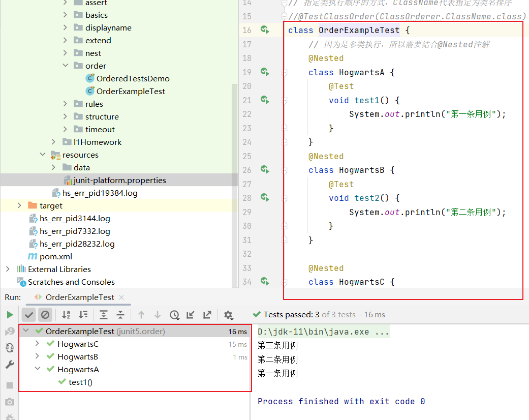Collapse the HogwartsA test node
Screen dimensions: 529x420
point(37,369)
